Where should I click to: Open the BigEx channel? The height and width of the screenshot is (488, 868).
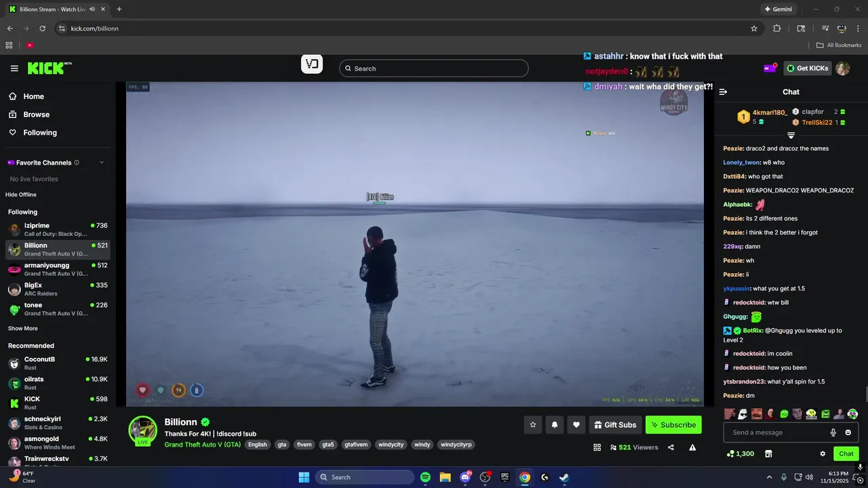click(x=58, y=289)
